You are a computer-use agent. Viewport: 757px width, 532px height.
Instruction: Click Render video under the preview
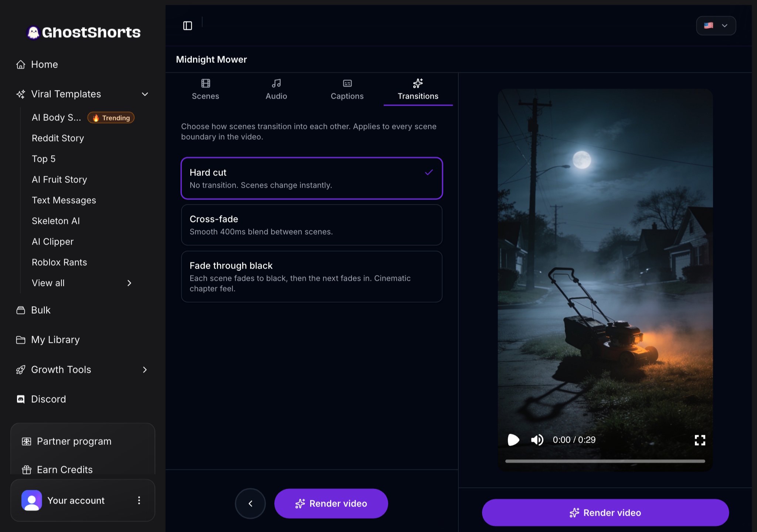coord(605,512)
